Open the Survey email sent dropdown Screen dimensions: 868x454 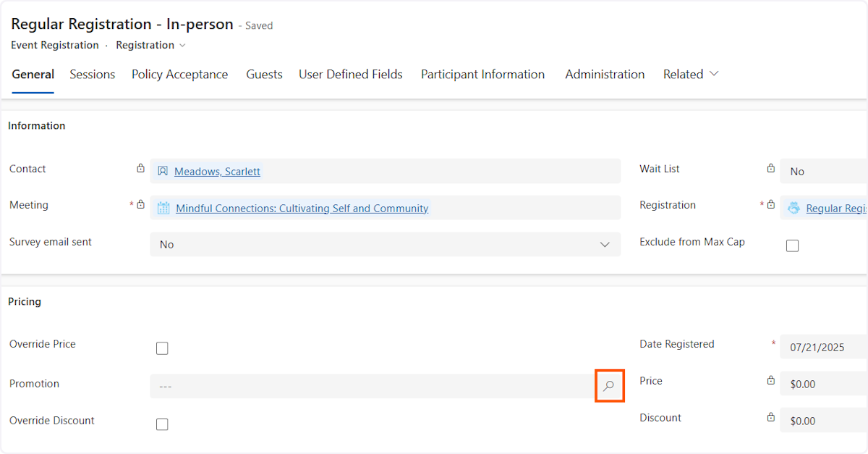coord(605,245)
